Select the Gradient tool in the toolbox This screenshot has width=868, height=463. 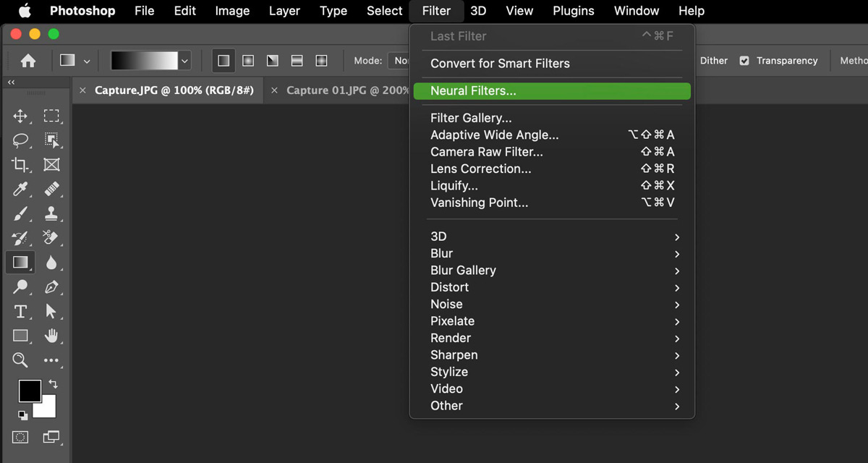click(20, 263)
